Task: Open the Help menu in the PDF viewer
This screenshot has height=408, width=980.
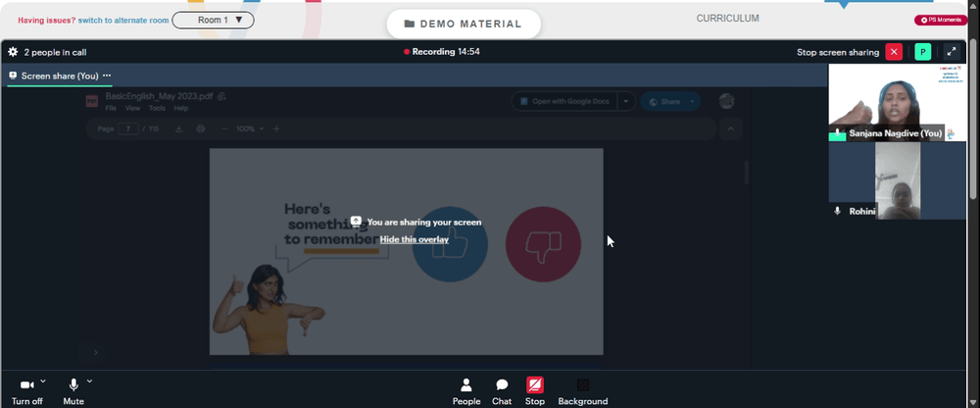Action: pyautogui.click(x=180, y=108)
